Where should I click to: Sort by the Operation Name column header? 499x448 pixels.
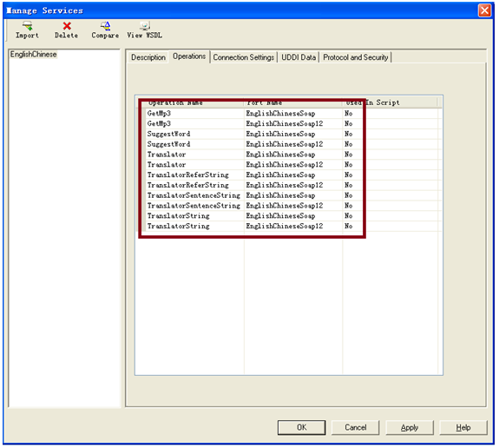coord(194,102)
